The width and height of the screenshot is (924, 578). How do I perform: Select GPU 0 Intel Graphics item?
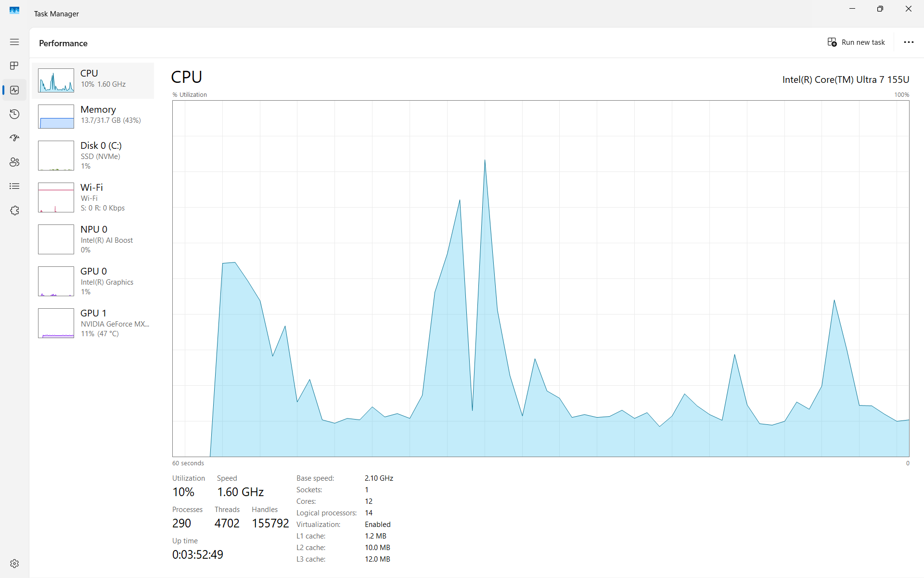coord(111,281)
